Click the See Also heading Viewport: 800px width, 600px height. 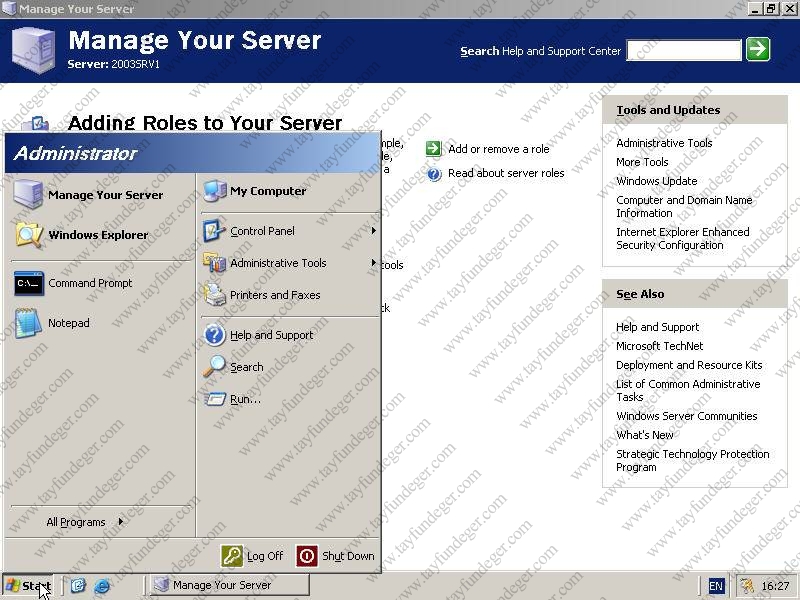[640, 294]
